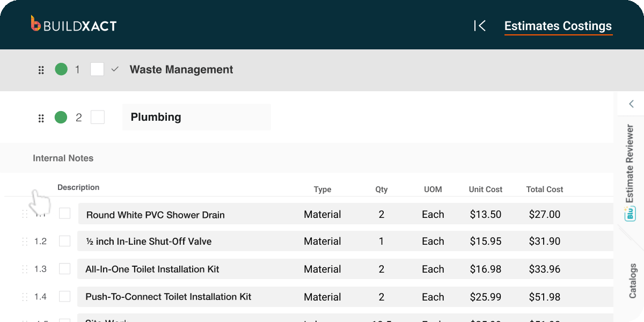Image resolution: width=644 pixels, height=322 pixels.
Task: Open the Internal Notes section
Action: 63,158
